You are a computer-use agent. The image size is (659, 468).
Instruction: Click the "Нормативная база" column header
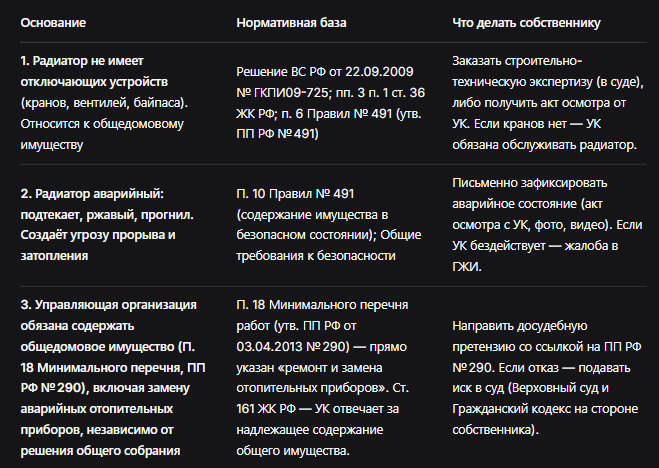(x=291, y=23)
